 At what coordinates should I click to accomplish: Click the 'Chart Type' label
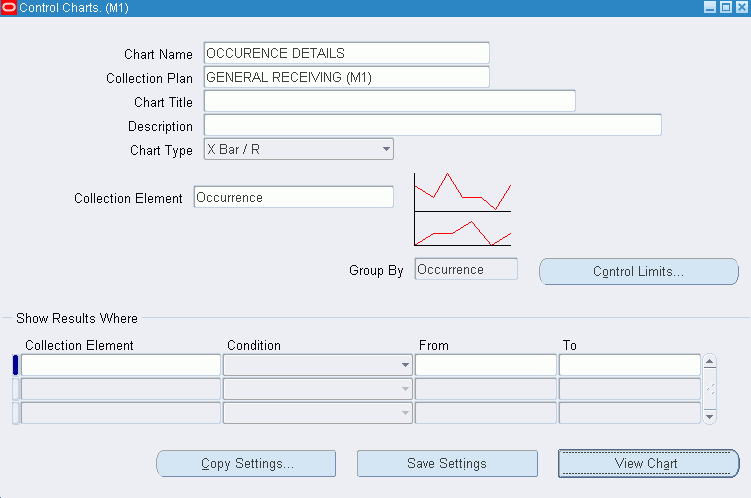(161, 150)
